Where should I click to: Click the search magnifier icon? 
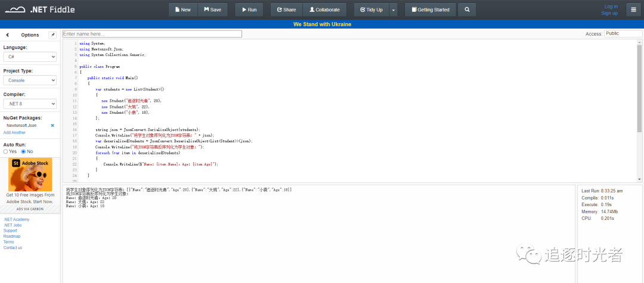click(x=467, y=10)
